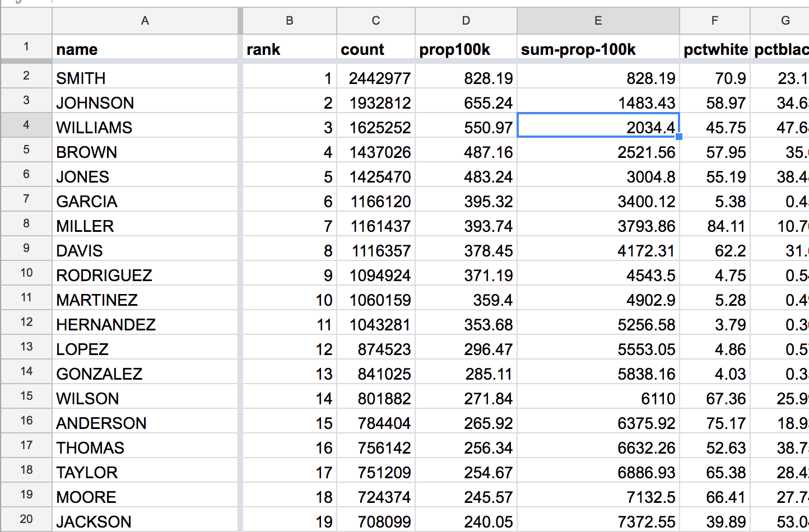
Task: Click sum-prop cell 1483.43
Action: (x=598, y=101)
